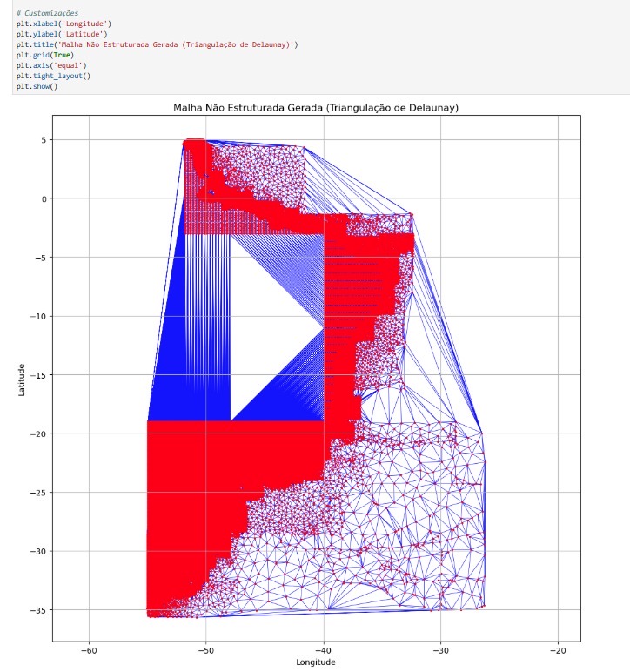630x672 pixels.
Task: Click the y-axis tick label '−25'
Action: click(x=38, y=493)
